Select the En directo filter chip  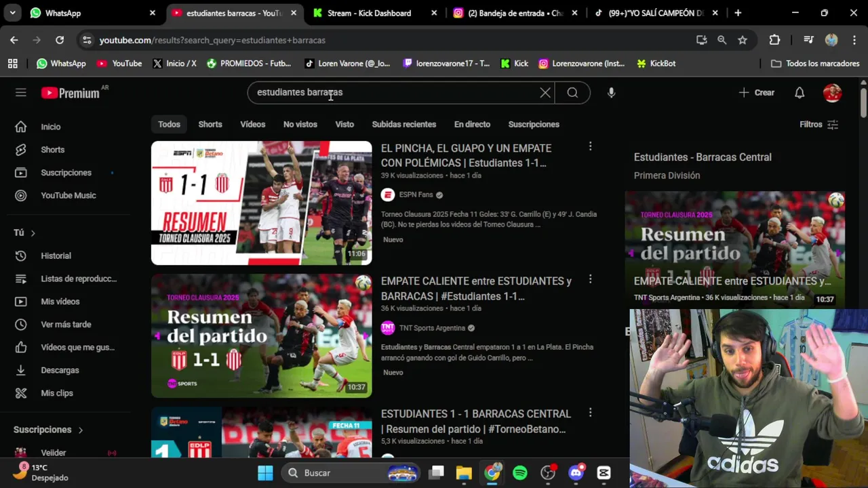point(472,125)
